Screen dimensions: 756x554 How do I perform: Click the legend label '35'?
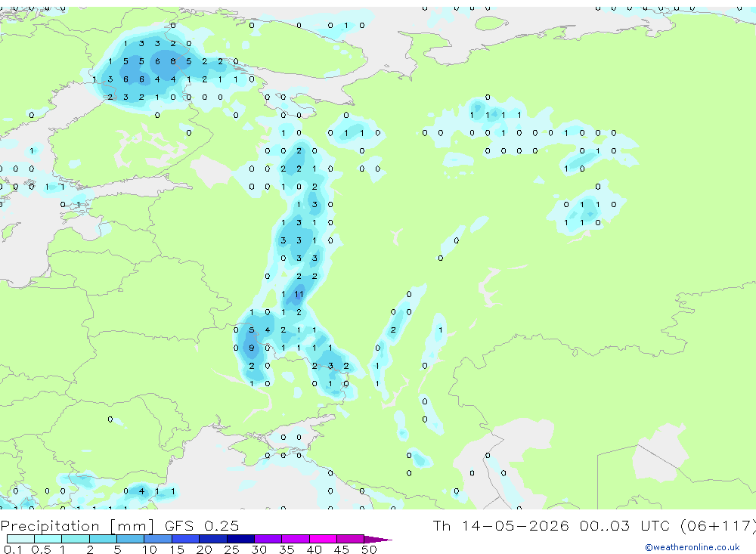287,549
